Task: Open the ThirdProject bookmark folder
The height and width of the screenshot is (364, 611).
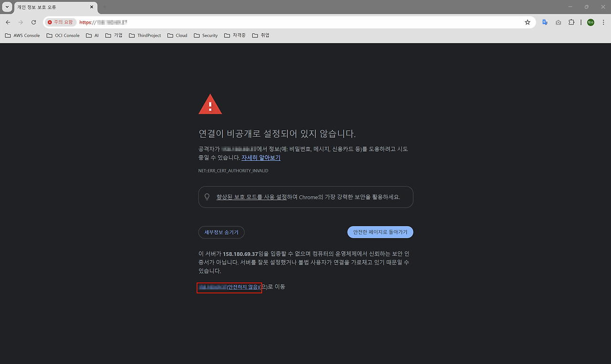Action: 145,35
